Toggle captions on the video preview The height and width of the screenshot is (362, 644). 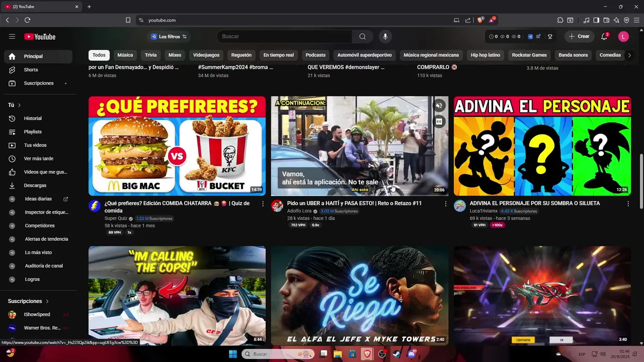[x=439, y=122]
